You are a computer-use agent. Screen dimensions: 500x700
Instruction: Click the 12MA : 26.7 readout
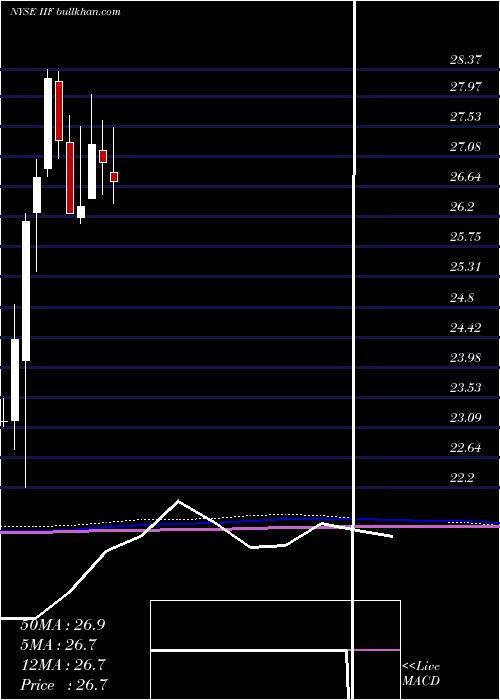[x=63, y=665]
